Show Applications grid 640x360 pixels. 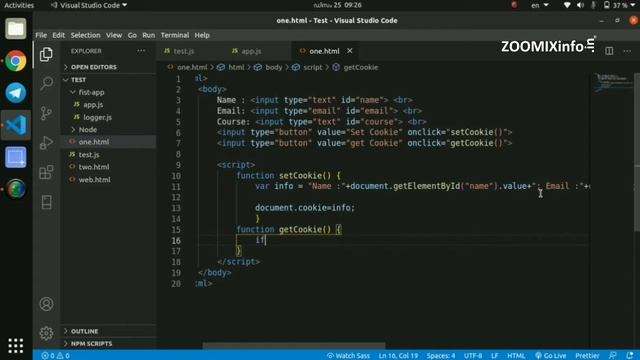pyautogui.click(x=16, y=346)
